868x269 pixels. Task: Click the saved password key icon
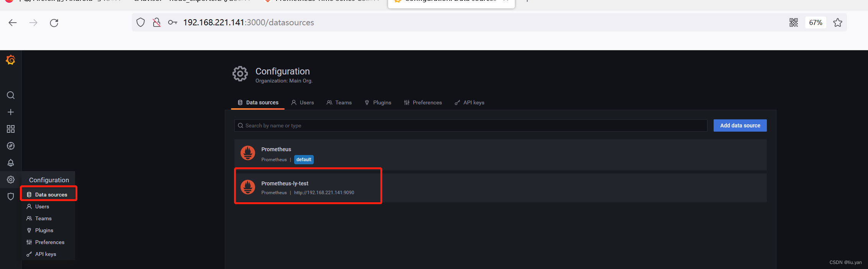(x=173, y=23)
